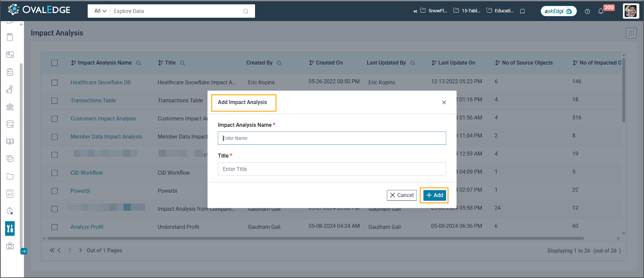This screenshot has height=278, width=644.
Task: Open the All search filter dropdown
Action: point(100,11)
